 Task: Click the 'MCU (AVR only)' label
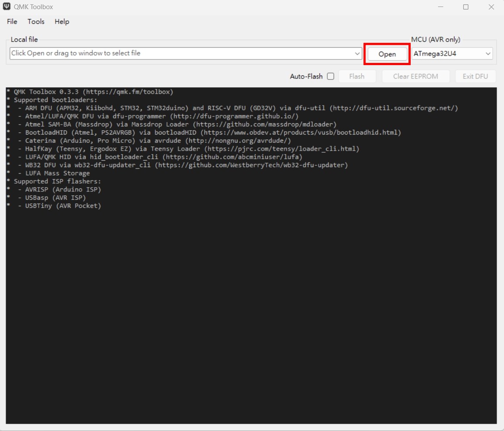tap(435, 39)
